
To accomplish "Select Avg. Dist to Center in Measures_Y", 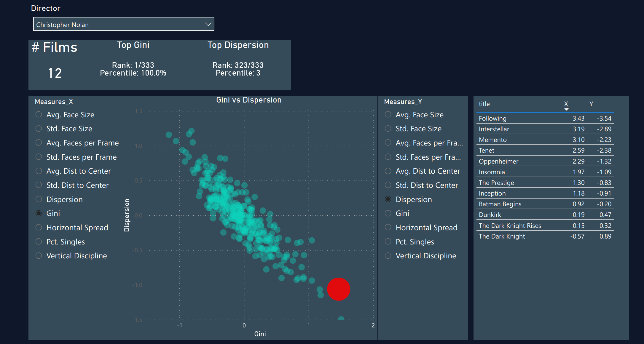I will click(x=388, y=171).
